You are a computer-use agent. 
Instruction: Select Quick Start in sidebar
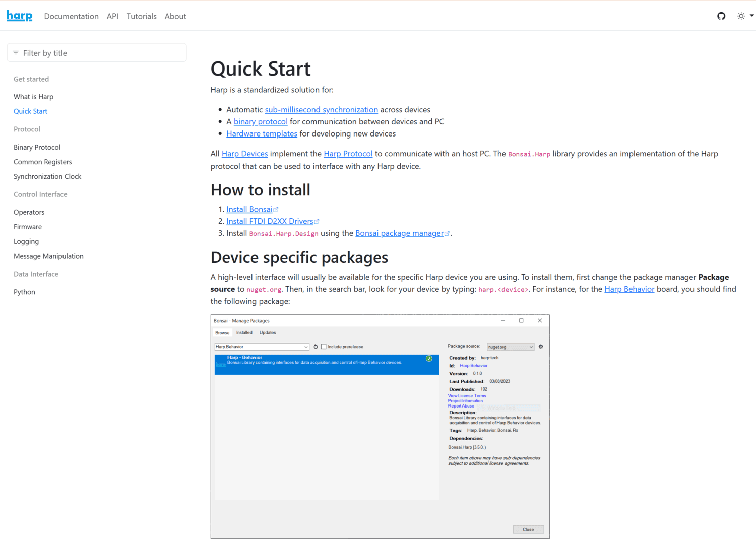30,111
